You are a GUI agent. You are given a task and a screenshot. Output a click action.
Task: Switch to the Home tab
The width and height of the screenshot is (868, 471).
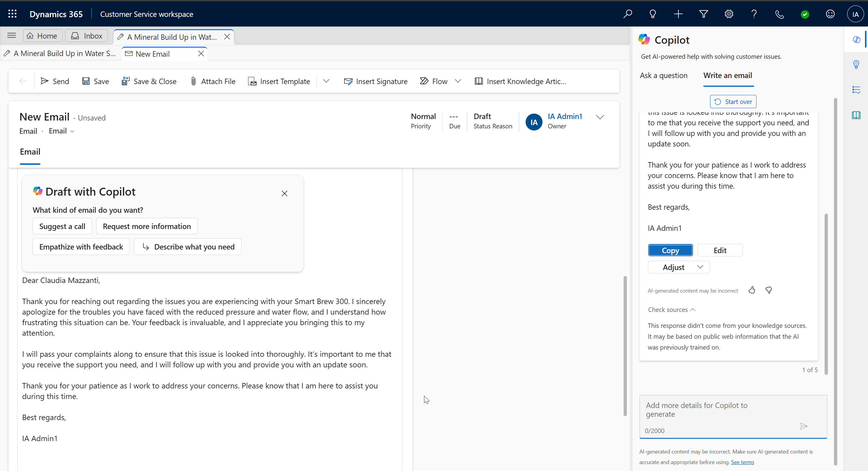(x=42, y=36)
